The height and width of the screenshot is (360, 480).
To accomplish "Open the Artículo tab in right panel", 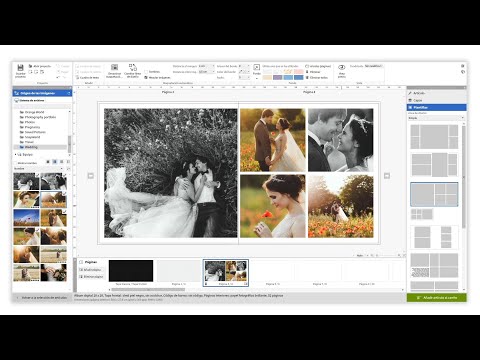I will point(436,93).
